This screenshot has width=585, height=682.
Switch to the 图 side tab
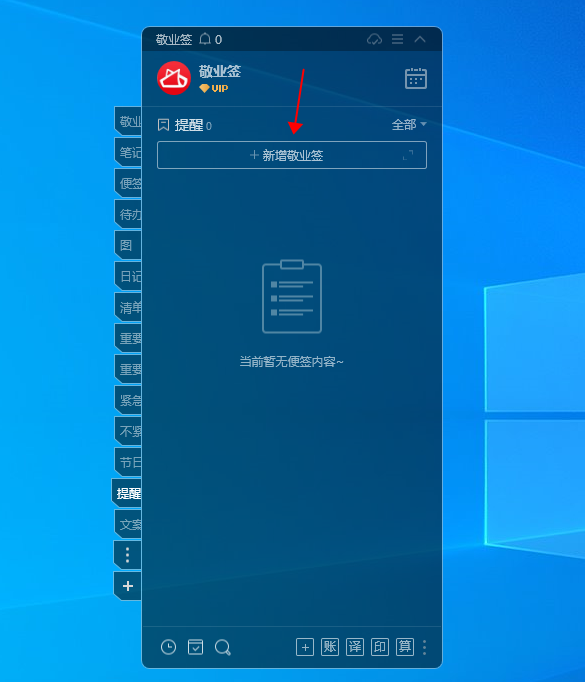[128, 245]
